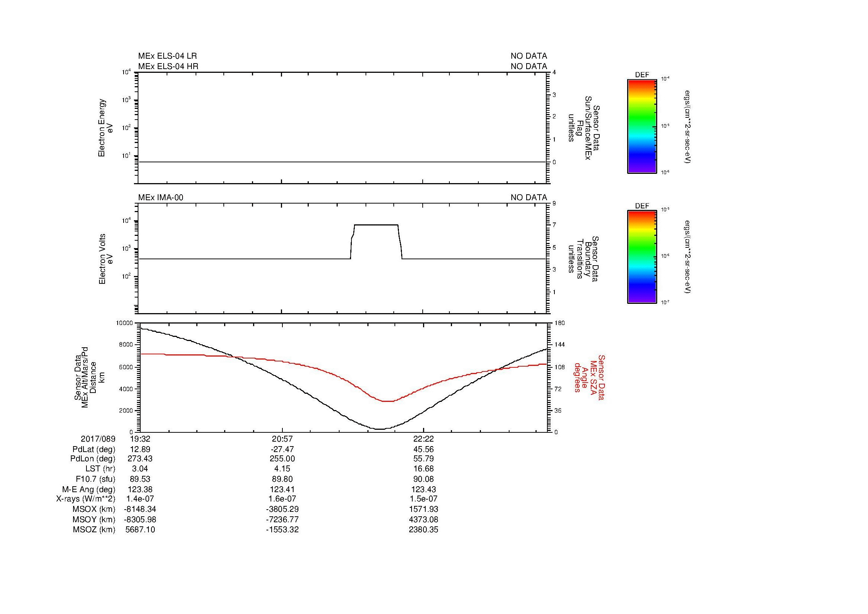Click the MSOX value -3805.29

tap(282, 509)
